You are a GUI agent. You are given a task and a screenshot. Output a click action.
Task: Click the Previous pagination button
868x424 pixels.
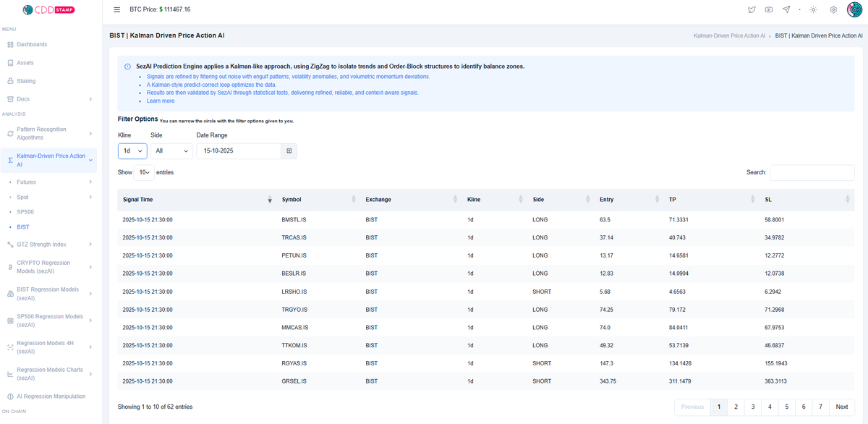point(692,407)
